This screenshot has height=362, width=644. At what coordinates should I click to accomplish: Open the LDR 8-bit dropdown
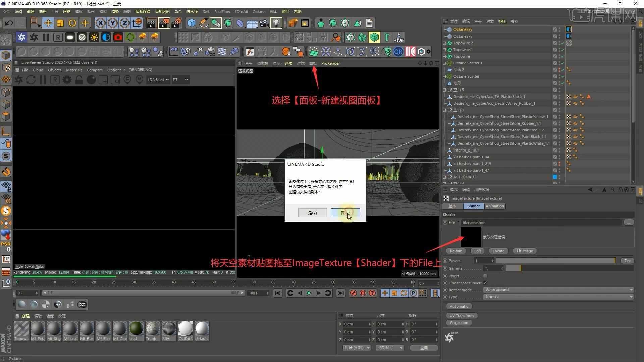coord(158,80)
